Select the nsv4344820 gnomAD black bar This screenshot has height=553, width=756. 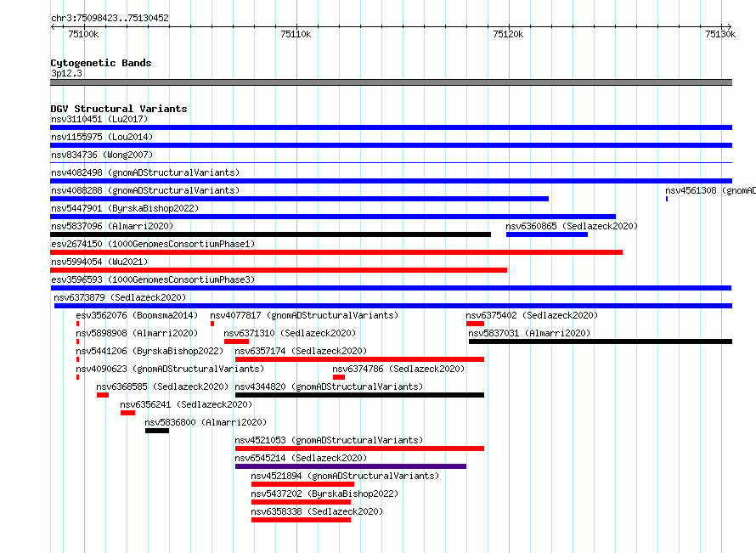359,395
